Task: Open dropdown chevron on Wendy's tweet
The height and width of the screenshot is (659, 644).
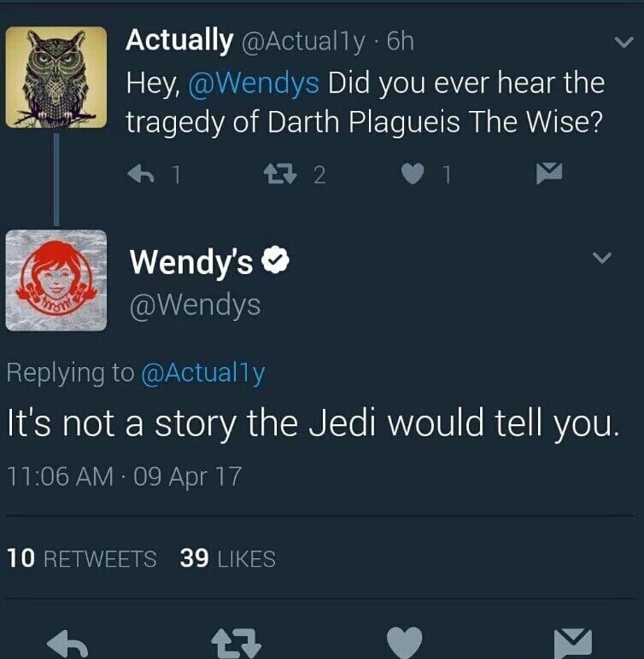Action: click(x=602, y=257)
